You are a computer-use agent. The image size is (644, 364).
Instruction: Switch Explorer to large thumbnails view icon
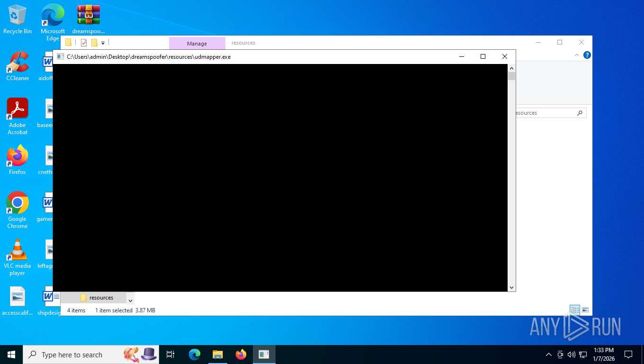tap(585, 310)
